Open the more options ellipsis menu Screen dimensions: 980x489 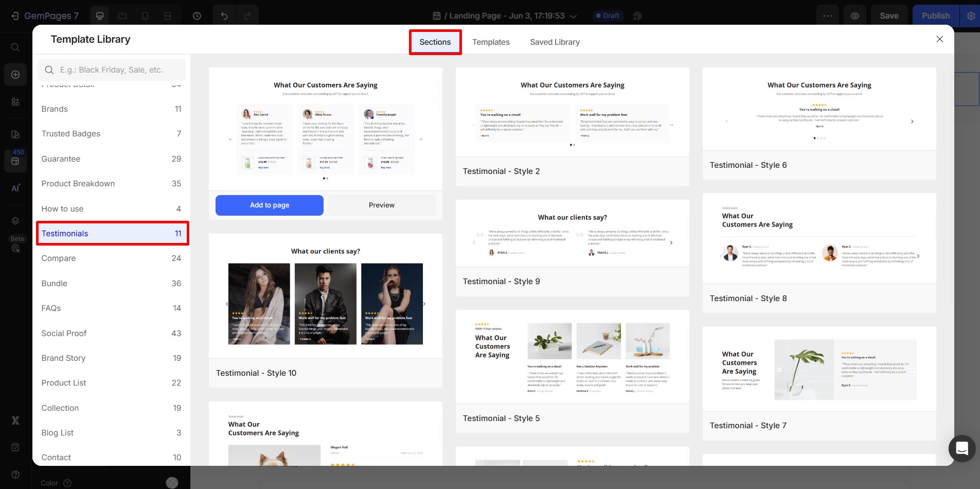tap(828, 15)
